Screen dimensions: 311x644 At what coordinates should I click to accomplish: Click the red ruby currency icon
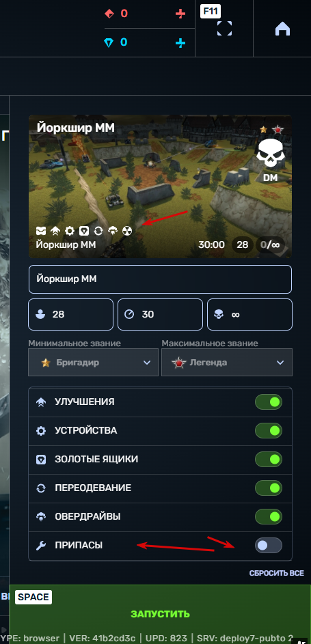click(x=109, y=14)
